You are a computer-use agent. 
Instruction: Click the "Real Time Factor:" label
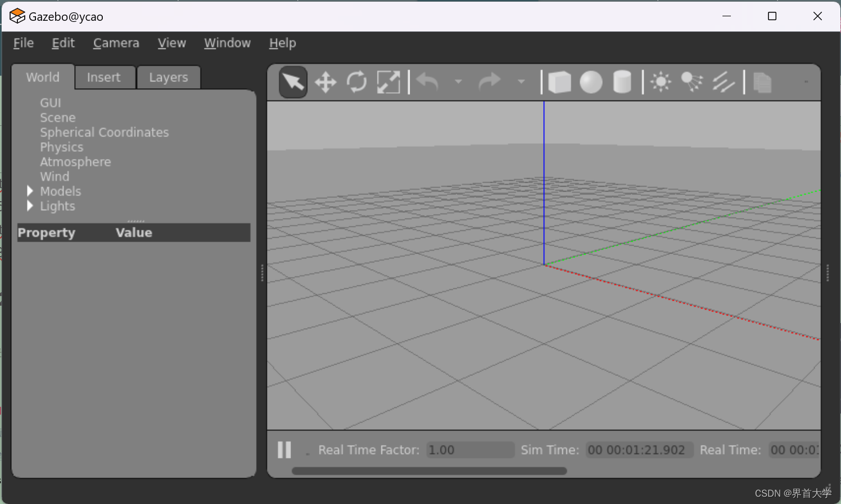pos(369,450)
